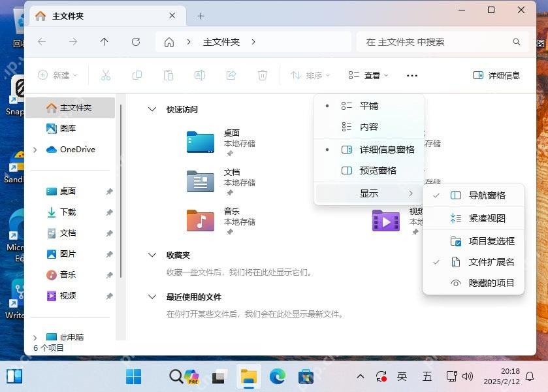The width and height of the screenshot is (548, 392).
Task: Click the Cut scissors icon
Action: [x=106, y=75]
